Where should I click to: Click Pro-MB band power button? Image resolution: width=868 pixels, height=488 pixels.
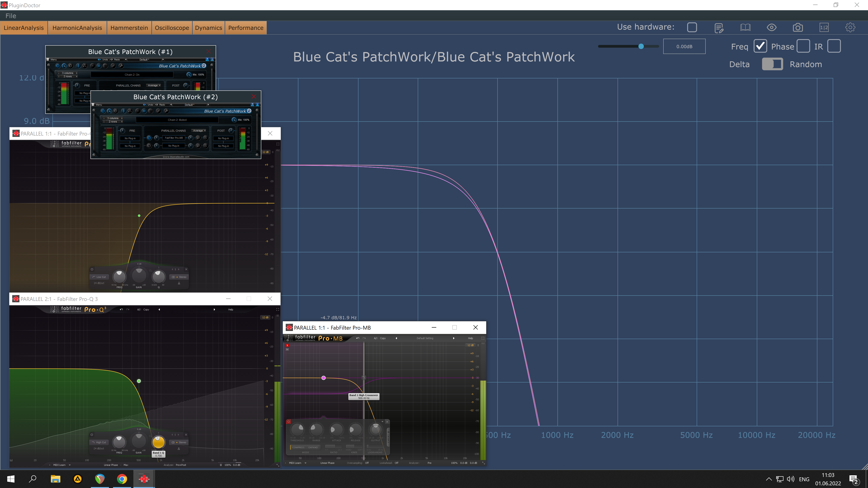coord(288,422)
